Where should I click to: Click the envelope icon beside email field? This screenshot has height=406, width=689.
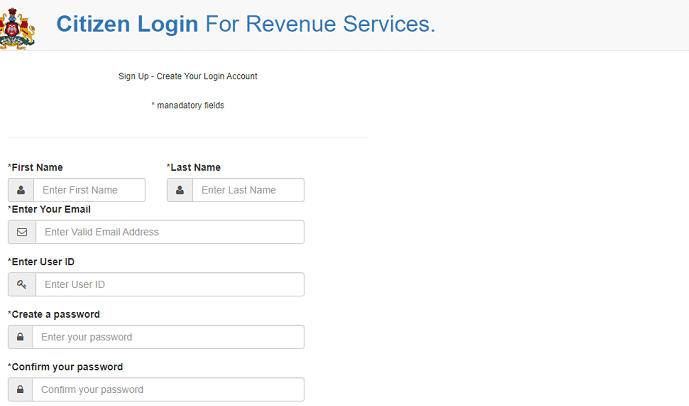22,232
